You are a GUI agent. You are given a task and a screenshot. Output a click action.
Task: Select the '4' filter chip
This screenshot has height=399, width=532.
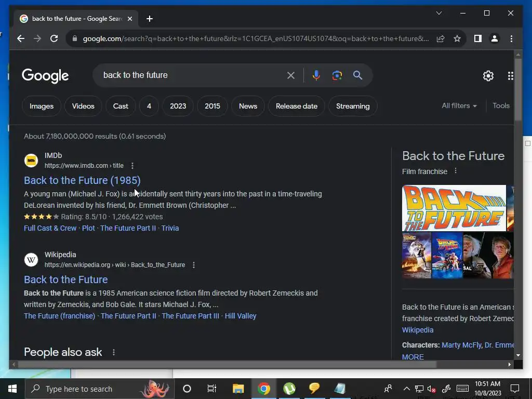click(149, 106)
